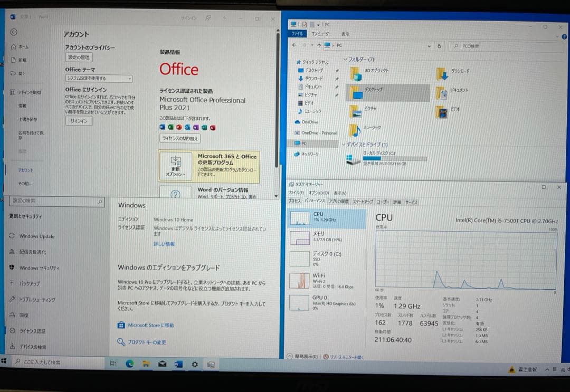Viewport: 570px width, 392px height.
Task: Collapse the デバイスとドライブ (1) group
Action: [344, 145]
